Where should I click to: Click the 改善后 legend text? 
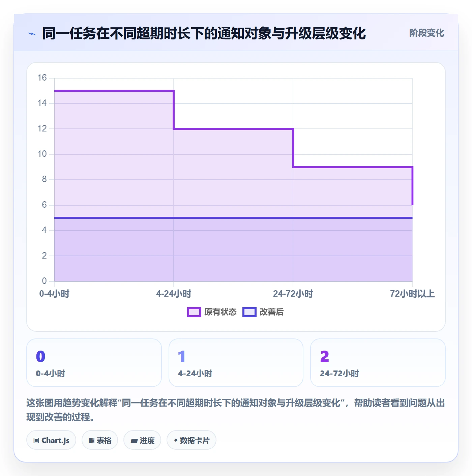272,312
